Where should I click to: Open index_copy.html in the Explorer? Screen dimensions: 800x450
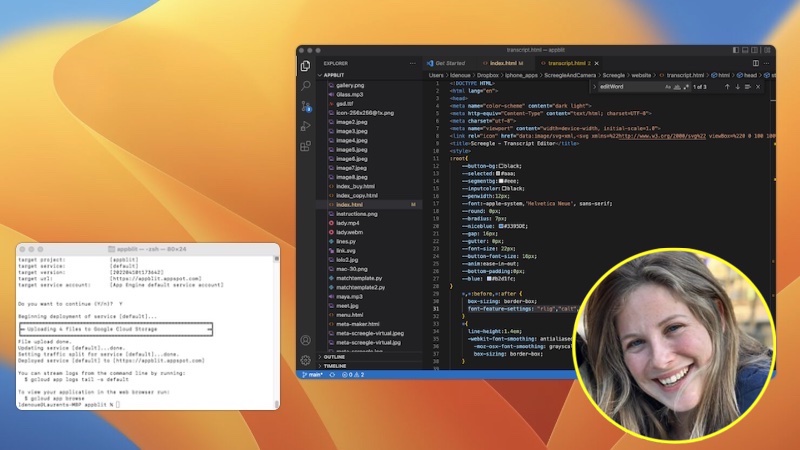(357, 195)
